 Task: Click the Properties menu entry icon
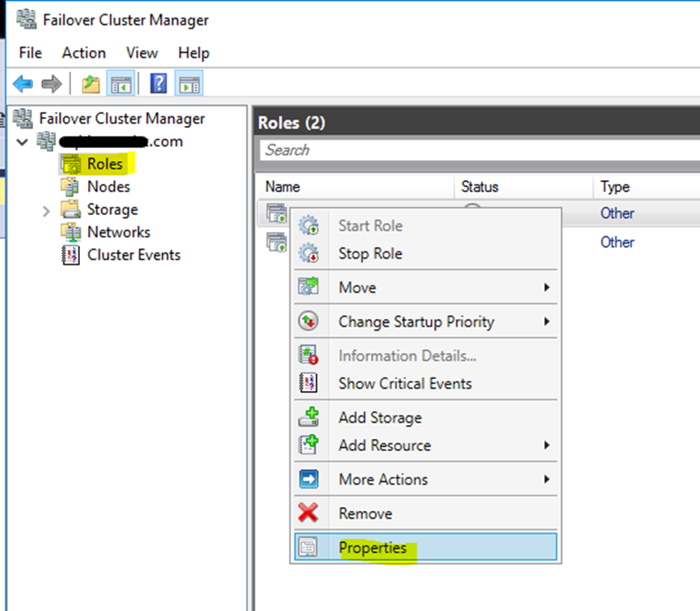click(x=309, y=547)
